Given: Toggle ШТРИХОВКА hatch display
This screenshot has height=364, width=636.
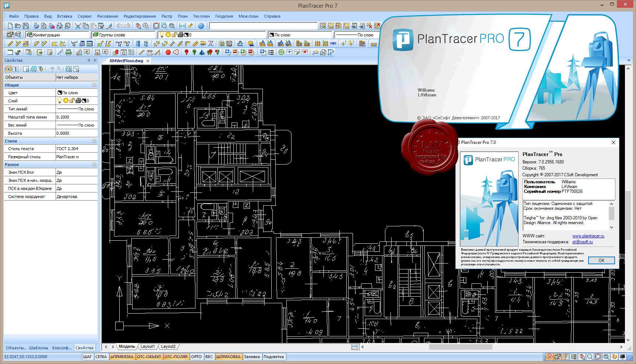Looking at the screenshot, I should (228, 357).
